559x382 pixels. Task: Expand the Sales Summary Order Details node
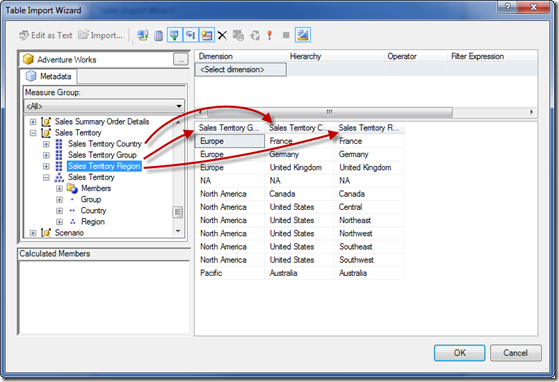tap(33, 122)
